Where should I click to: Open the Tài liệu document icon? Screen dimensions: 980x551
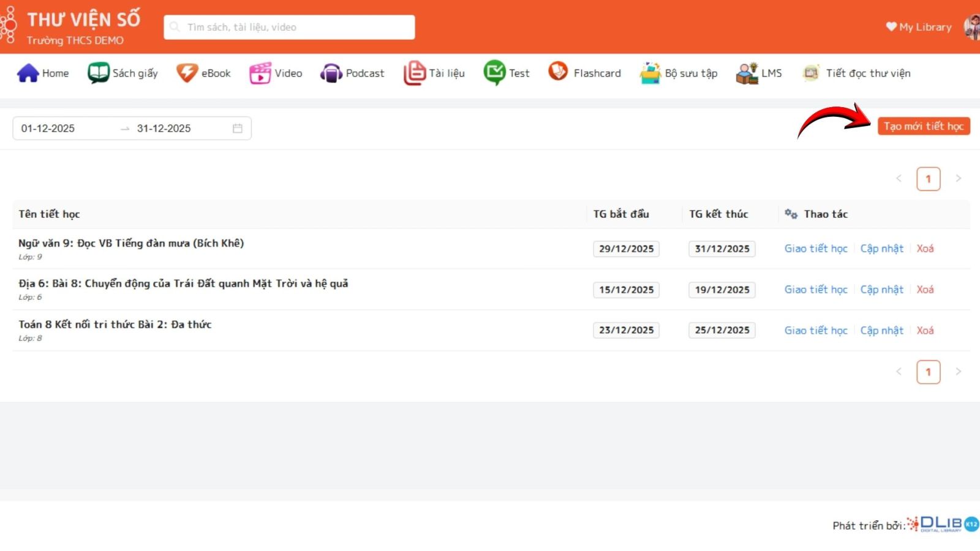414,73
